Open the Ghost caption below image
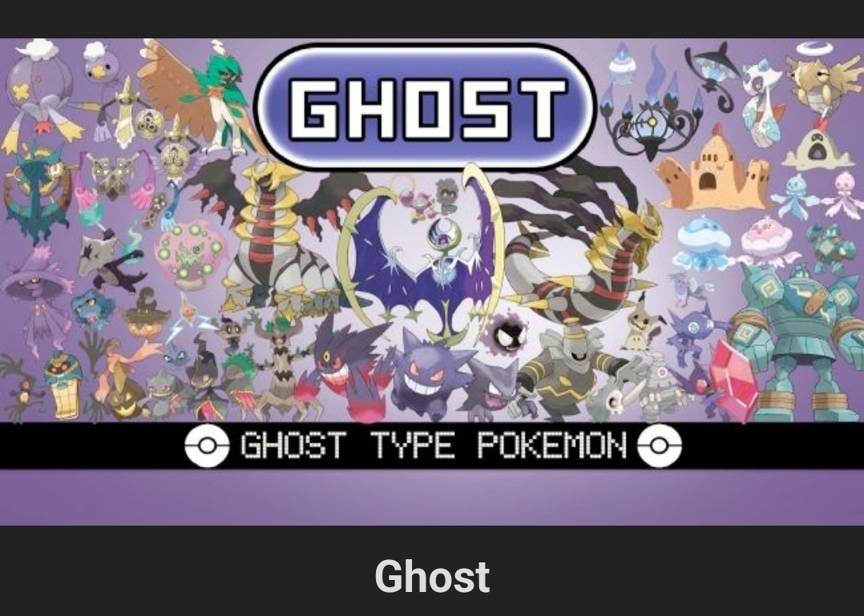This screenshot has height=616, width=864. (432, 576)
